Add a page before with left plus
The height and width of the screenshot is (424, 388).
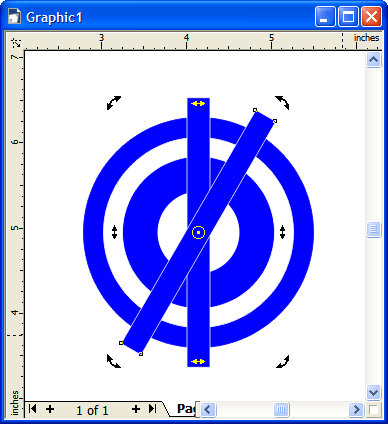point(50,409)
